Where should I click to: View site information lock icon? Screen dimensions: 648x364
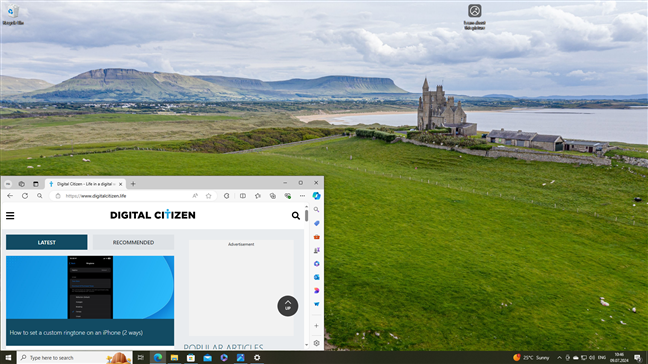[x=58, y=196]
